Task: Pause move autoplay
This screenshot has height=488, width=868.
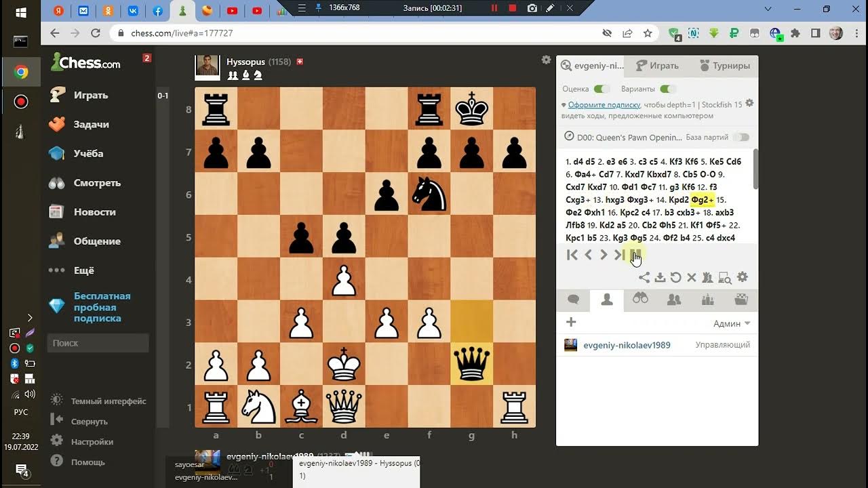Action: click(635, 255)
